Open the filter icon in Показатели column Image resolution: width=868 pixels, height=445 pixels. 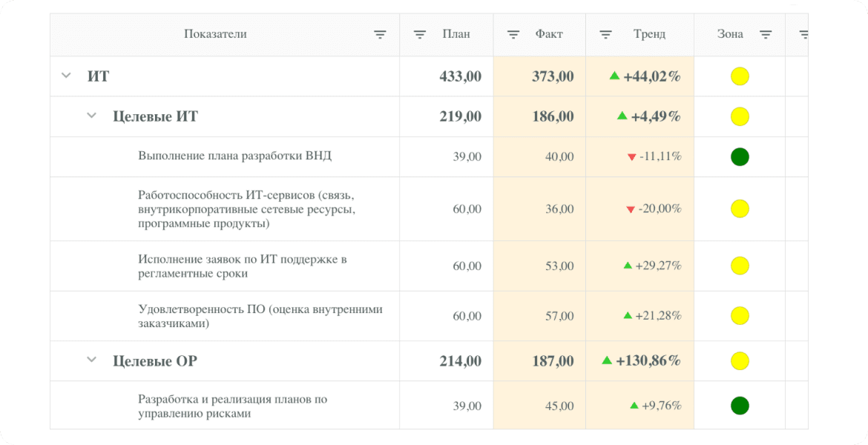pos(380,35)
